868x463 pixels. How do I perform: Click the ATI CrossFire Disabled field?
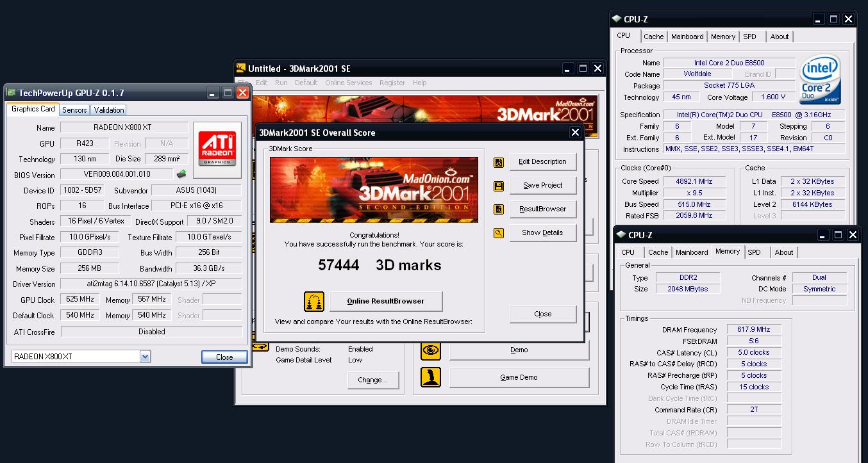pyautogui.click(x=151, y=332)
